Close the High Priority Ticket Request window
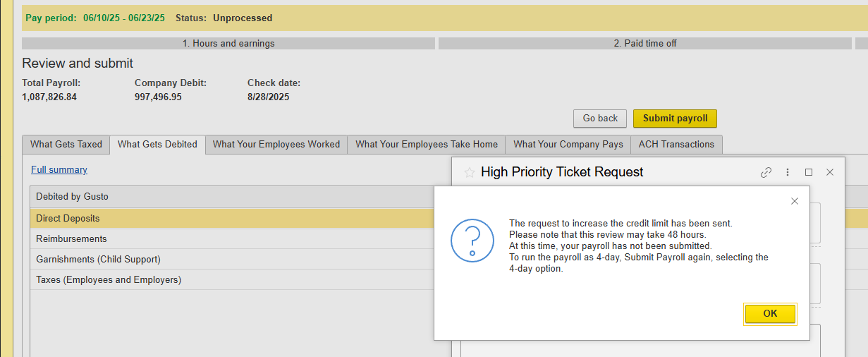This screenshot has height=357, width=868. tap(830, 172)
